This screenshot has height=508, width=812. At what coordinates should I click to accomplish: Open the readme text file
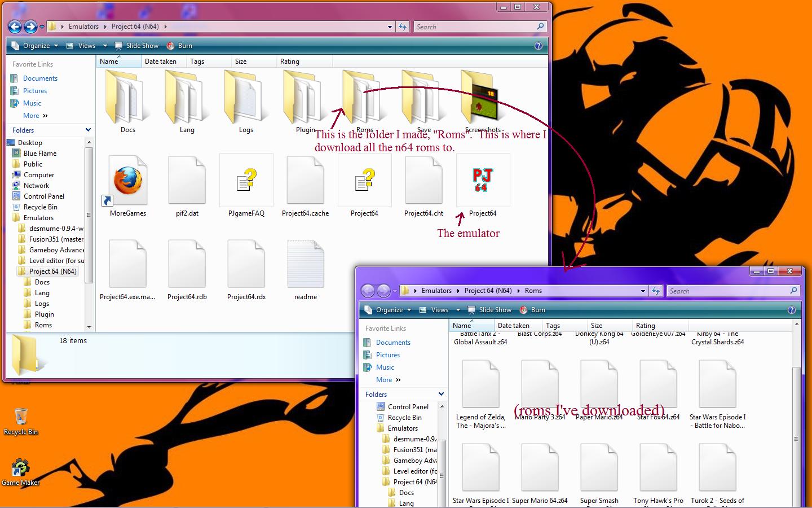(305, 264)
